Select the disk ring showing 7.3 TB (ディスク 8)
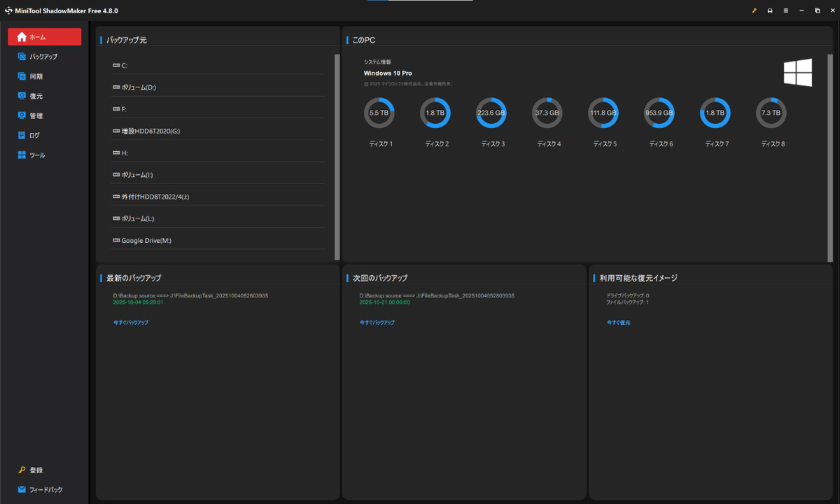 771,113
